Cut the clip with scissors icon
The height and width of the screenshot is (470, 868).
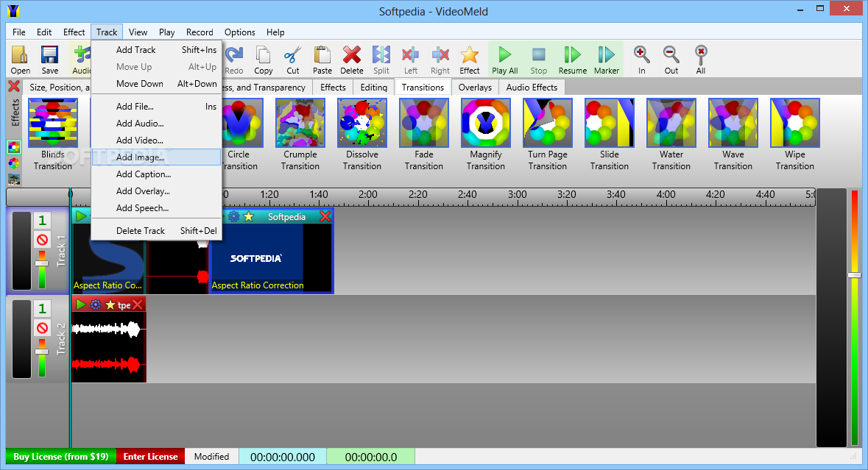[293, 60]
